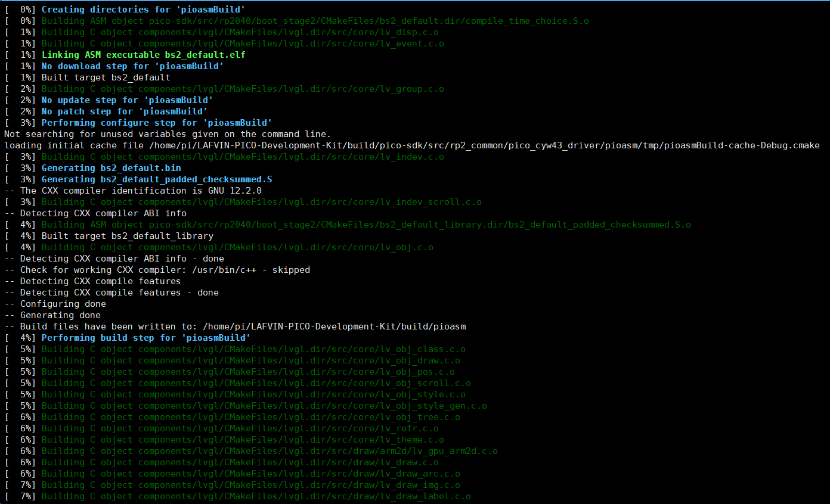Screen dimensions: 830x504
Task: Click the lv_theme.c.o build line
Action: pos(224,440)
